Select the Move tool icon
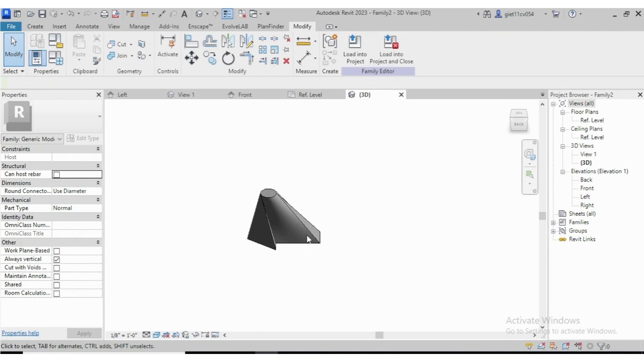Screen dimensions: 644x362 [191, 58]
